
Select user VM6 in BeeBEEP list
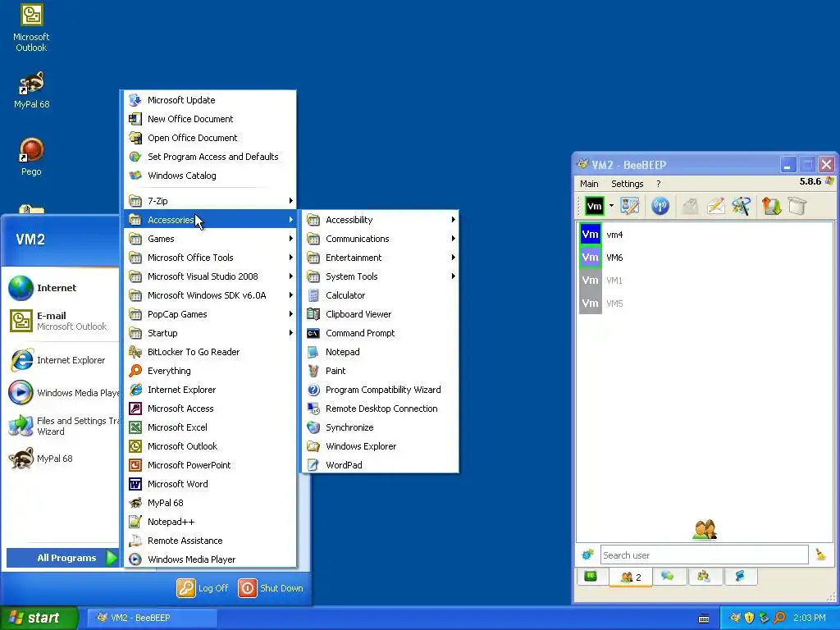click(x=705, y=258)
